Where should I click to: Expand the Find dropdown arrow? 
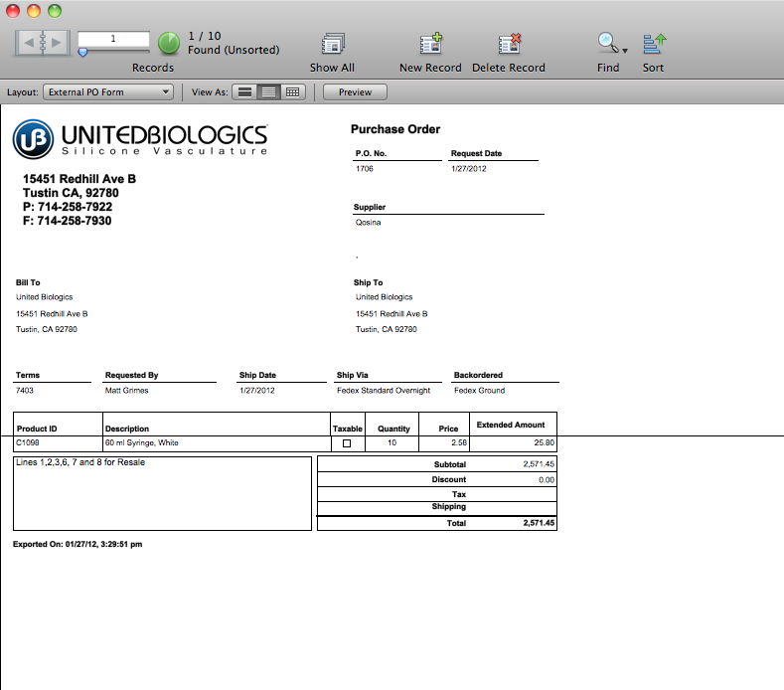pos(624,50)
